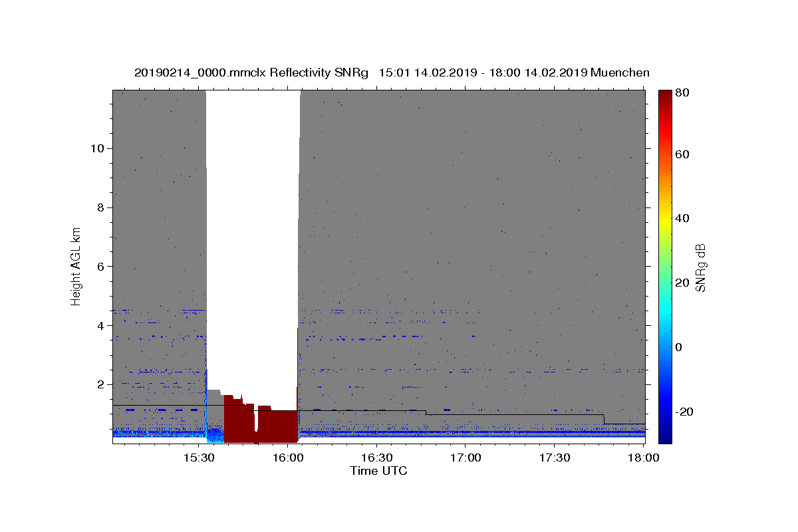Click the 'Time UTC' x-axis label
This screenshot has width=798, height=532.
click(x=378, y=471)
